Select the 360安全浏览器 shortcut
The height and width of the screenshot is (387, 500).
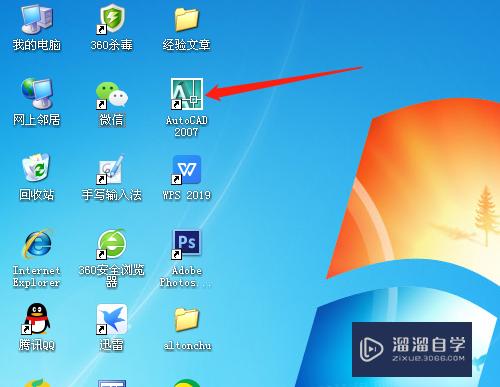pos(111,244)
